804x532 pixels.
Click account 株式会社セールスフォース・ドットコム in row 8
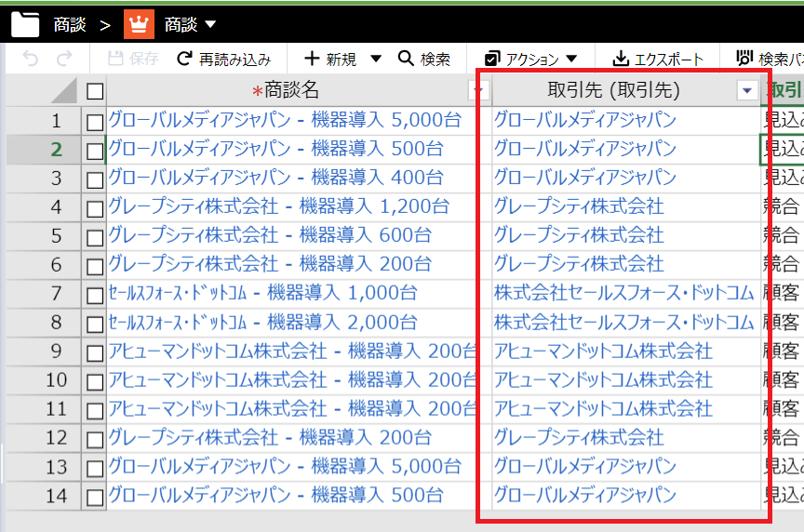[624, 323]
